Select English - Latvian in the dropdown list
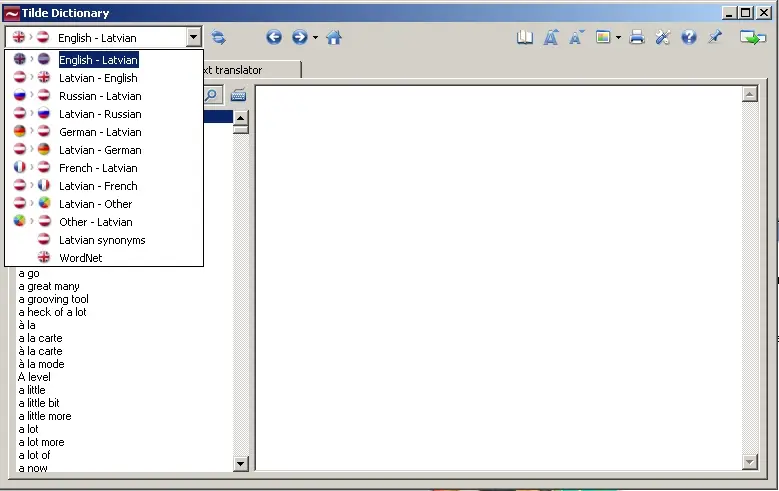 tap(104, 60)
